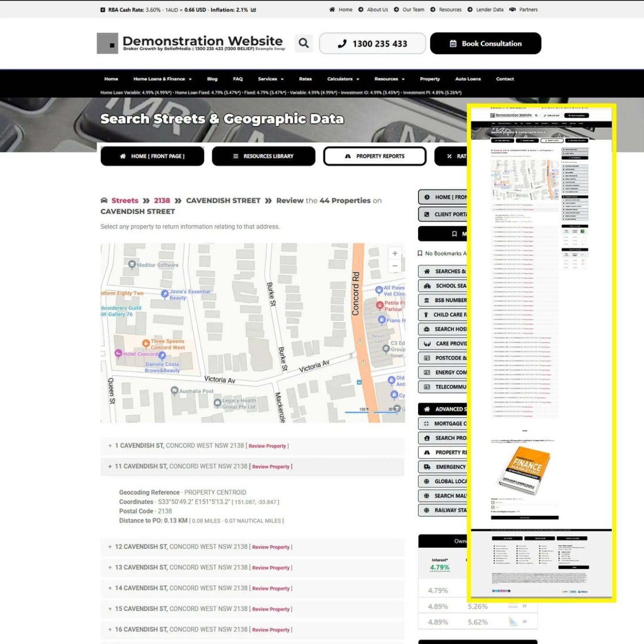Collapse the 11 Cavendish St entry

tap(110, 466)
